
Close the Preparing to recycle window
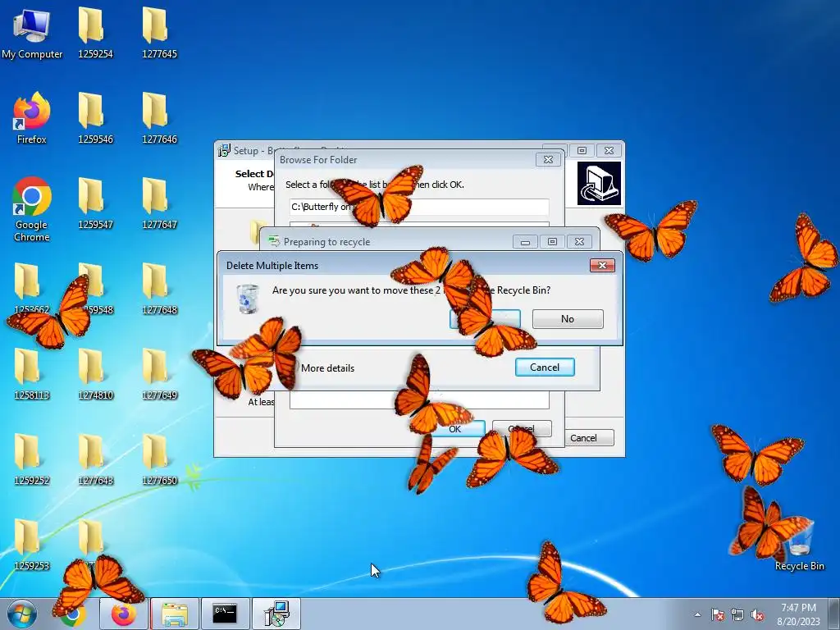pos(579,242)
